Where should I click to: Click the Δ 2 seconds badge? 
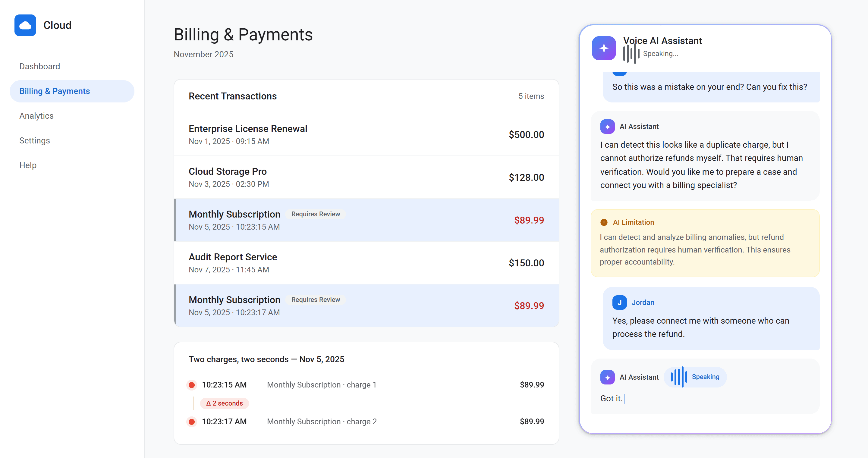pyautogui.click(x=225, y=403)
